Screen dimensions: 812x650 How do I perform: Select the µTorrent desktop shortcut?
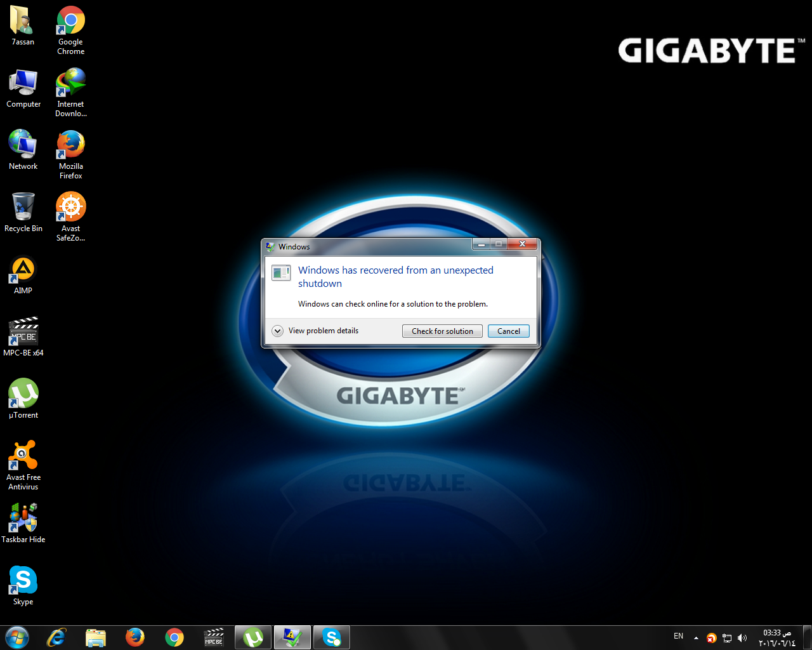click(x=23, y=399)
